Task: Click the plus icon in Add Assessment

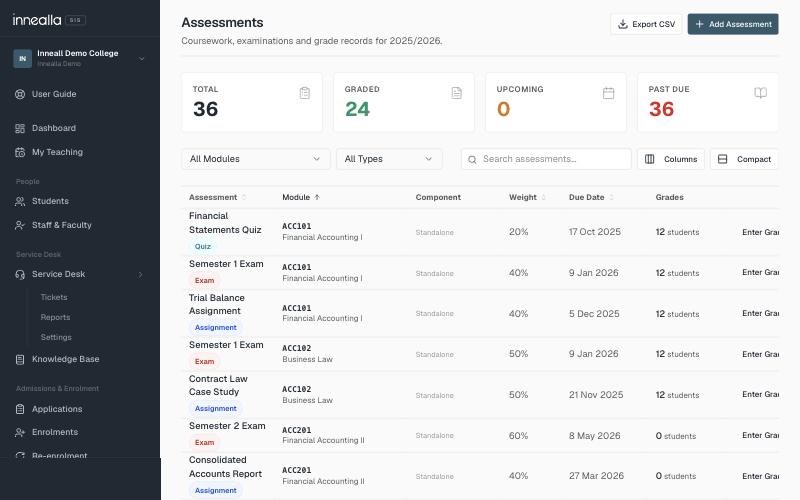Action: (x=699, y=24)
